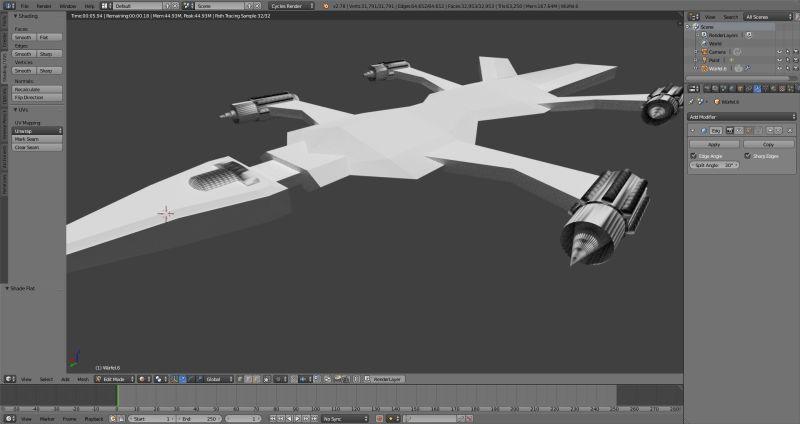This screenshot has width=800, height=424.
Task: Open the Render menu
Action: [44, 6]
